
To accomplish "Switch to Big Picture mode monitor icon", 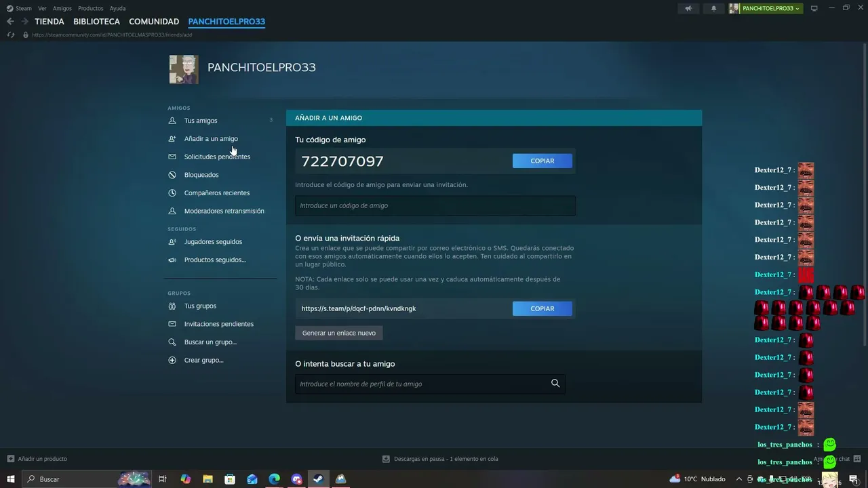I will tap(814, 8).
